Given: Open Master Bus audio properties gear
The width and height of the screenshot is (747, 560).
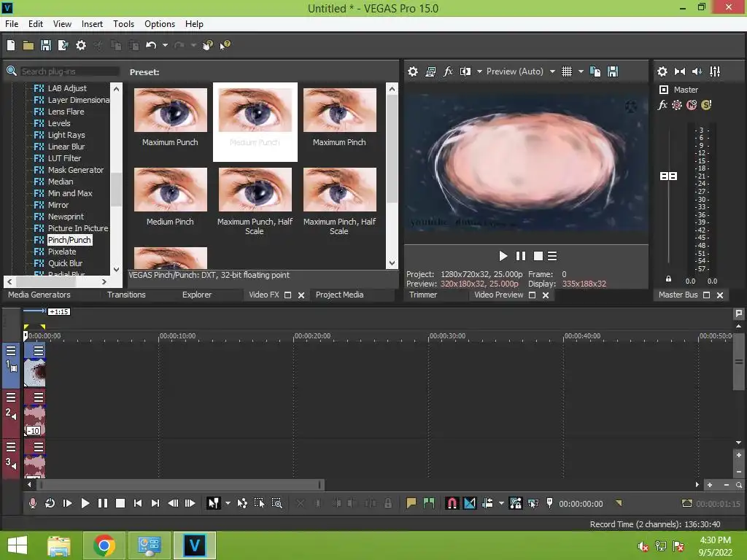Looking at the screenshot, I should [662, 71].
